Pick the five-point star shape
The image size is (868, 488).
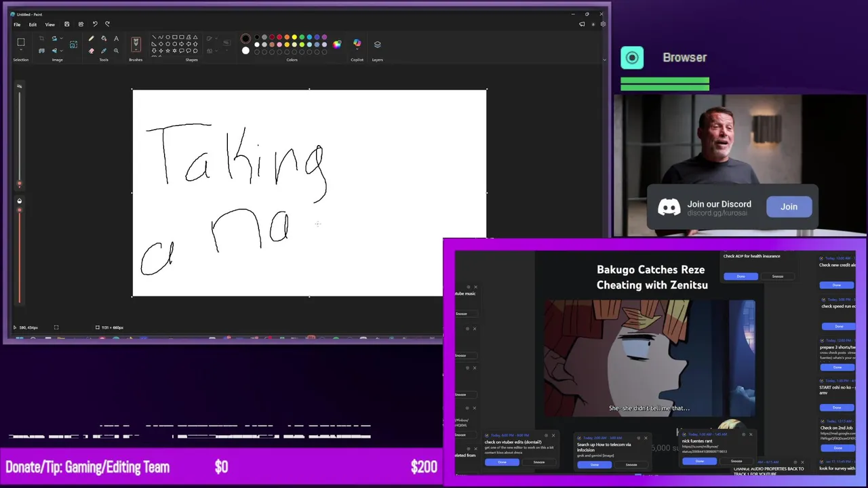click(167, 51)
